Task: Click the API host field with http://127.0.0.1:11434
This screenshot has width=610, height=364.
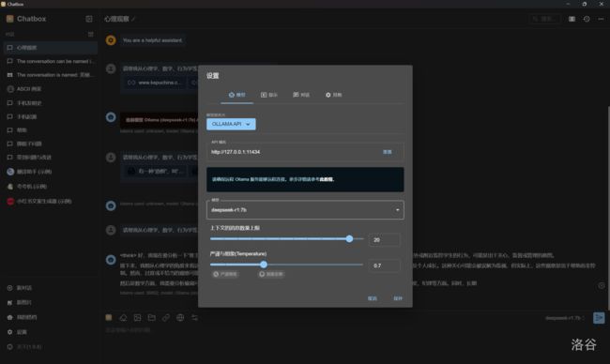Action: click(x=305, y=151)
